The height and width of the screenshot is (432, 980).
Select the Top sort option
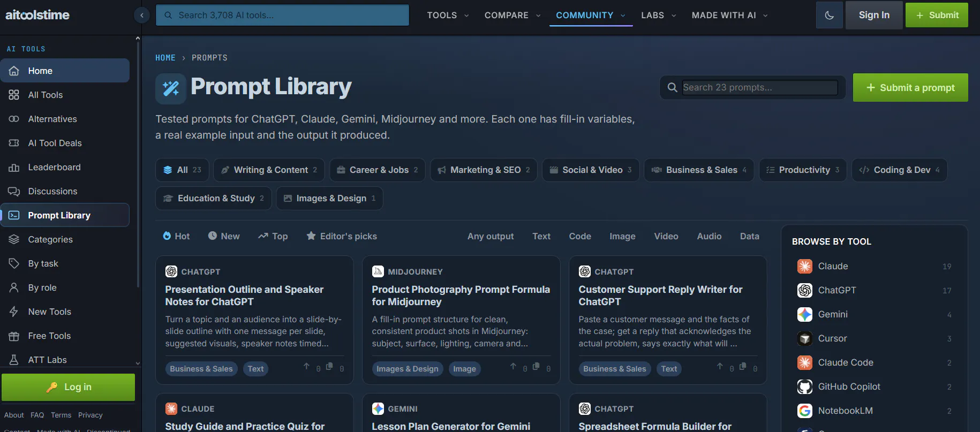[273, 236]
